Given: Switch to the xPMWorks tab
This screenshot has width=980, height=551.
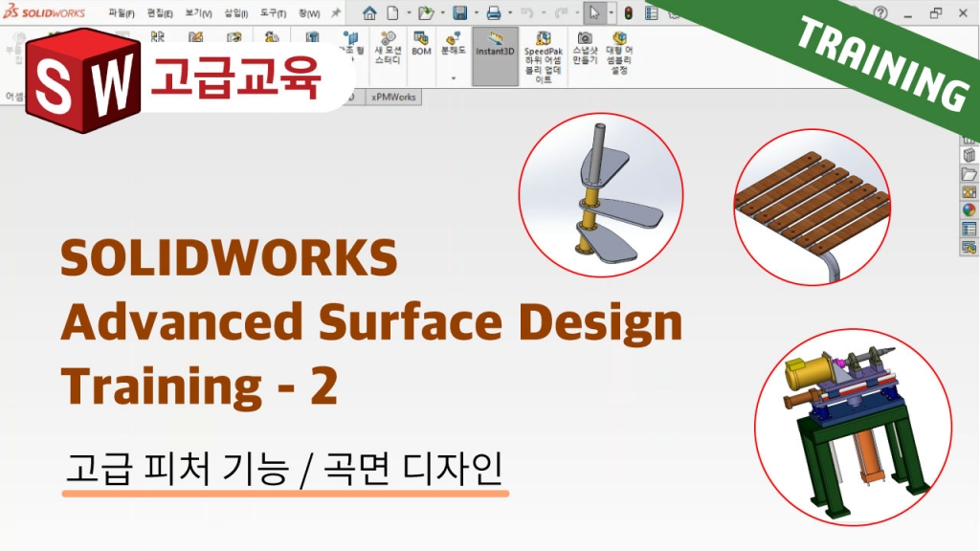Looking at the screenshot, I should click(393, 97).
